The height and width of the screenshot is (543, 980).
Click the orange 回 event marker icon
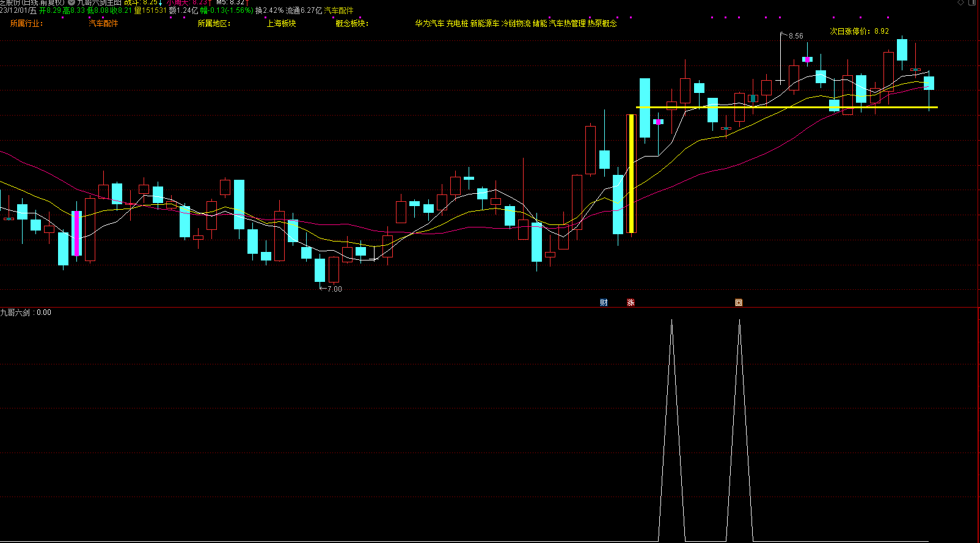pos(738,303)
